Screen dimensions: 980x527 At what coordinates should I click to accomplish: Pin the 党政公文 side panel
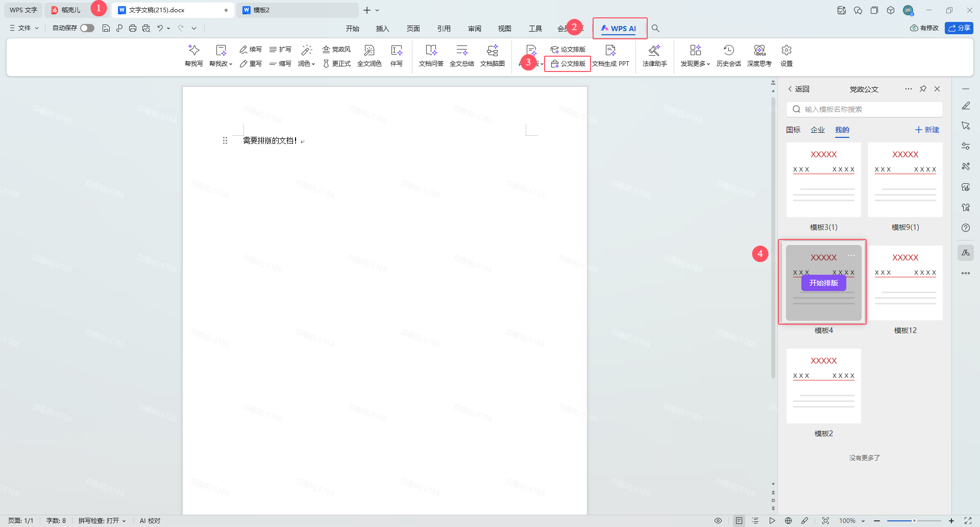pos(923,89)
